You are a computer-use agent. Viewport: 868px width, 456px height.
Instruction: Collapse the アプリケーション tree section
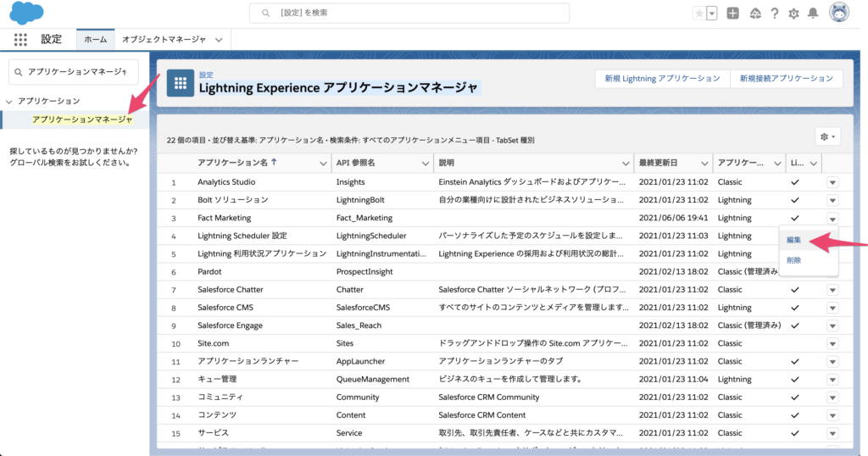pos(8,101)
